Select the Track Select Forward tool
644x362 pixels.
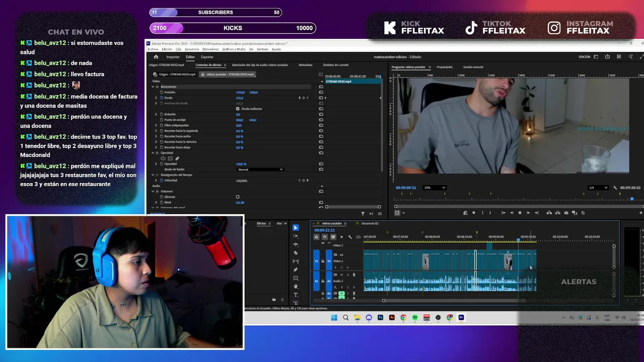296,236
